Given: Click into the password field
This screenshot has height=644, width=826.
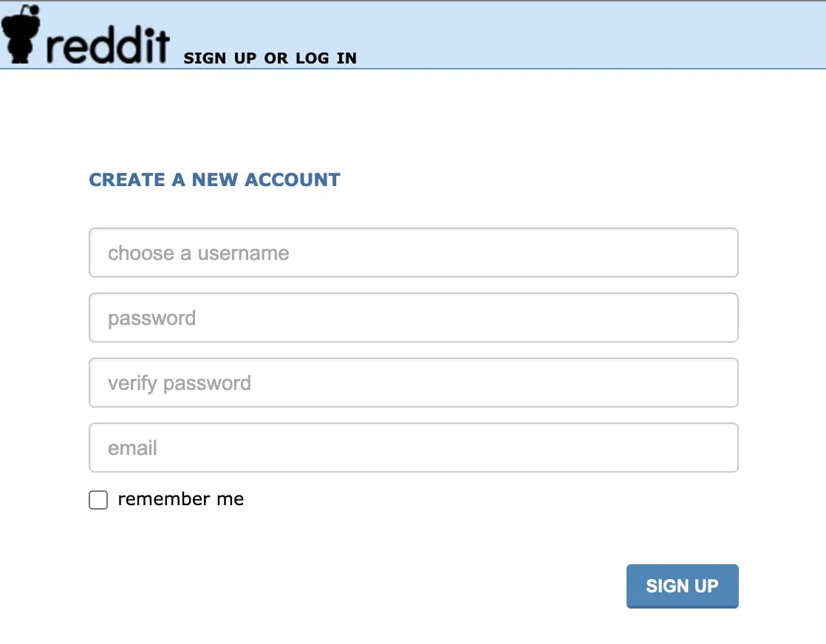Looking at the screenshot, I should [x=413, y=318].
